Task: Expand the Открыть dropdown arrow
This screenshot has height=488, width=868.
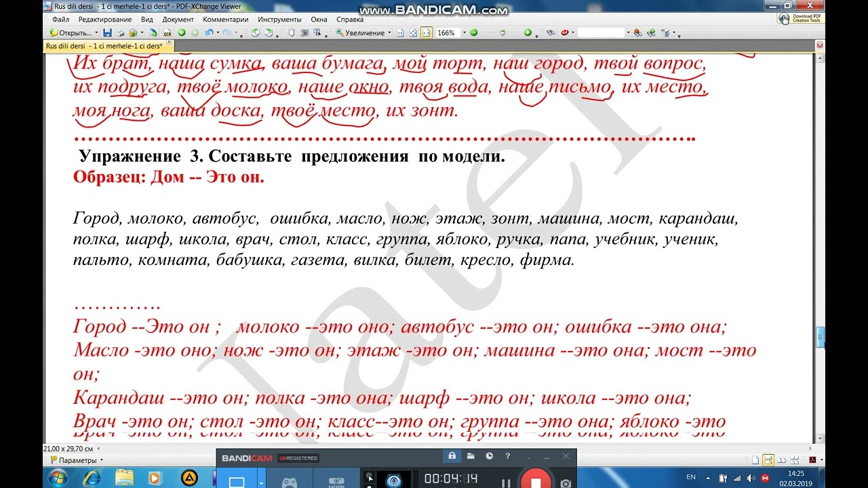Action: [x=96, y=33]
